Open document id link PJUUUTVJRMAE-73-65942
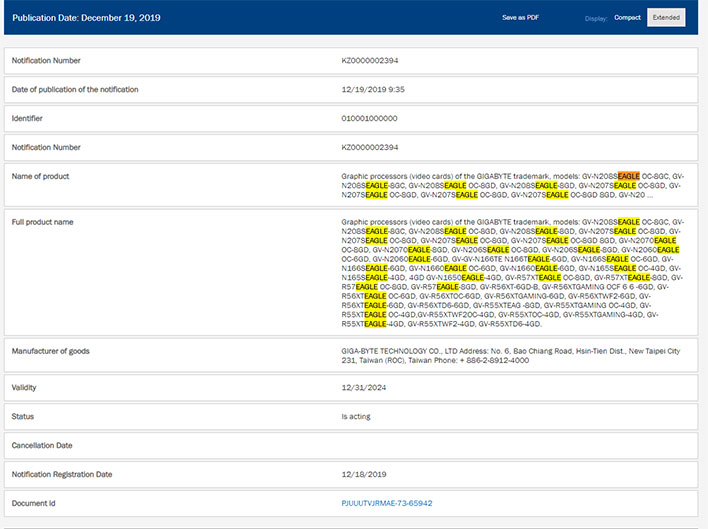Viewport: 708px width, 529px height. click(386, 502)
